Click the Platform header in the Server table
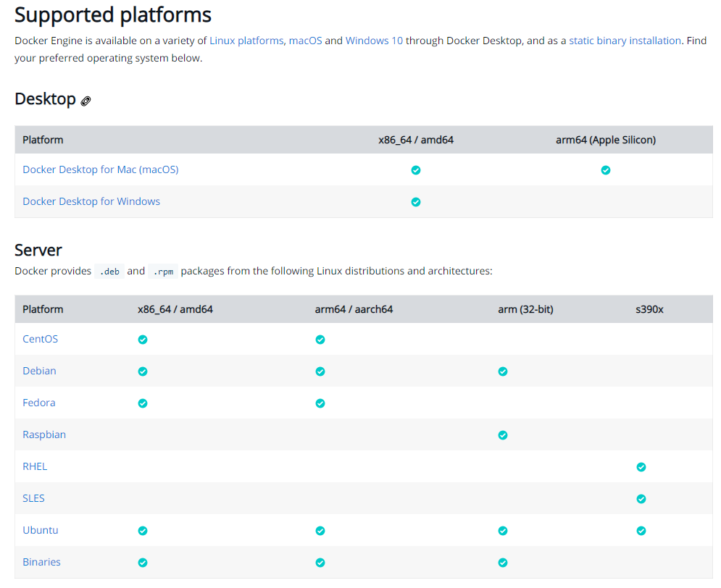 click(x=43, y=310)
